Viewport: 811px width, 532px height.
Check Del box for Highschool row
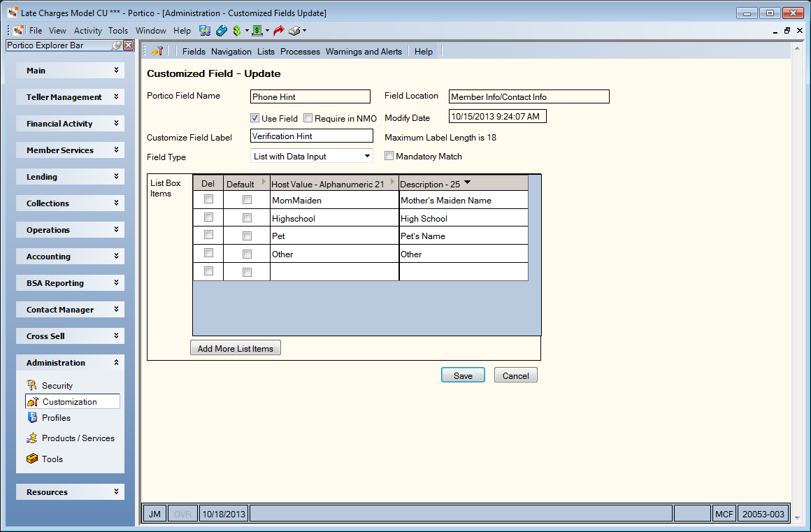click(208, 217)
